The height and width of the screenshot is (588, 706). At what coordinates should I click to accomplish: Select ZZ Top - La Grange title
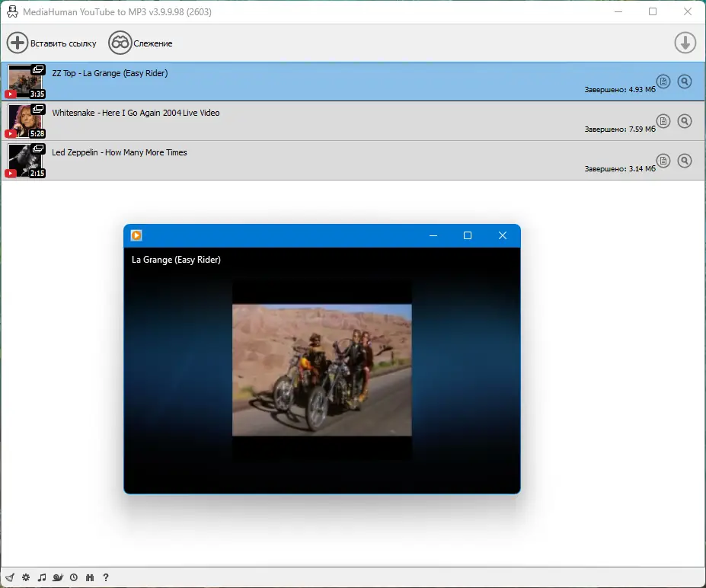coord(110,73)
